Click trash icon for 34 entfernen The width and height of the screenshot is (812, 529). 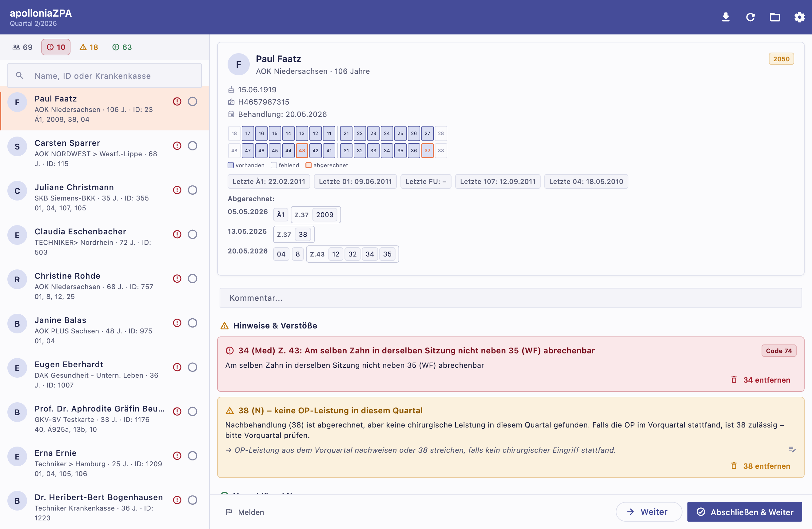click(734, 380)
